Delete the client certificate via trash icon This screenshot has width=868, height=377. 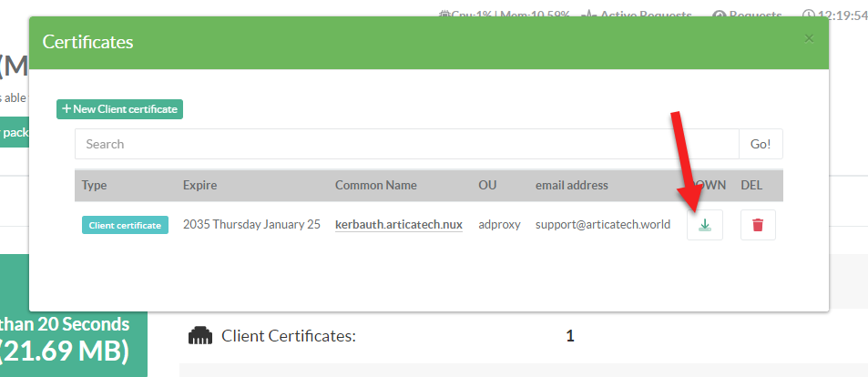(758, 225)
